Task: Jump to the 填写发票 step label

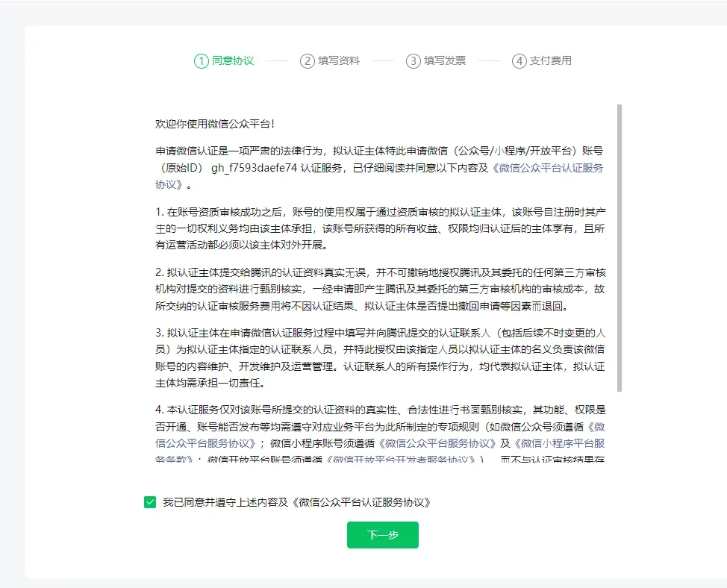Action: coord(445,61)
